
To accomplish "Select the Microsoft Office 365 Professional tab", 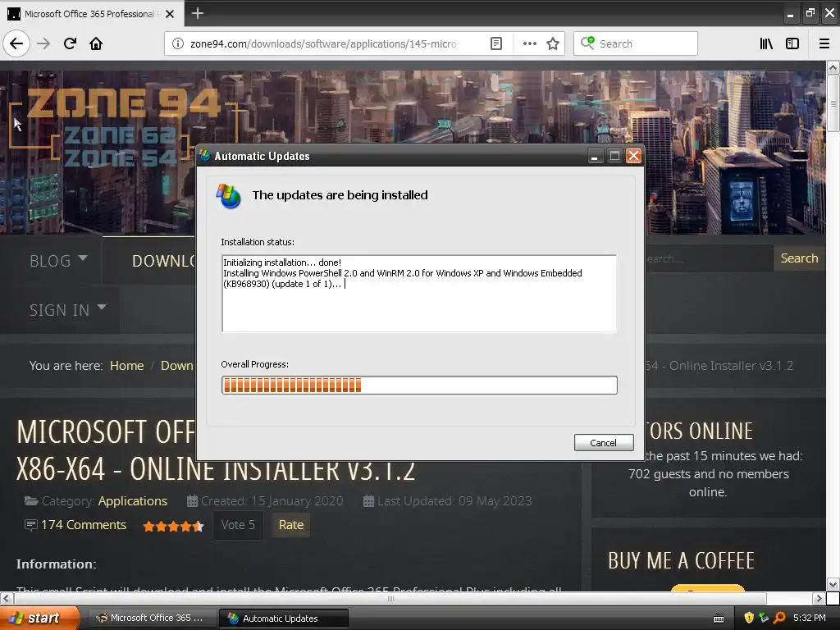I will (90, 14).
